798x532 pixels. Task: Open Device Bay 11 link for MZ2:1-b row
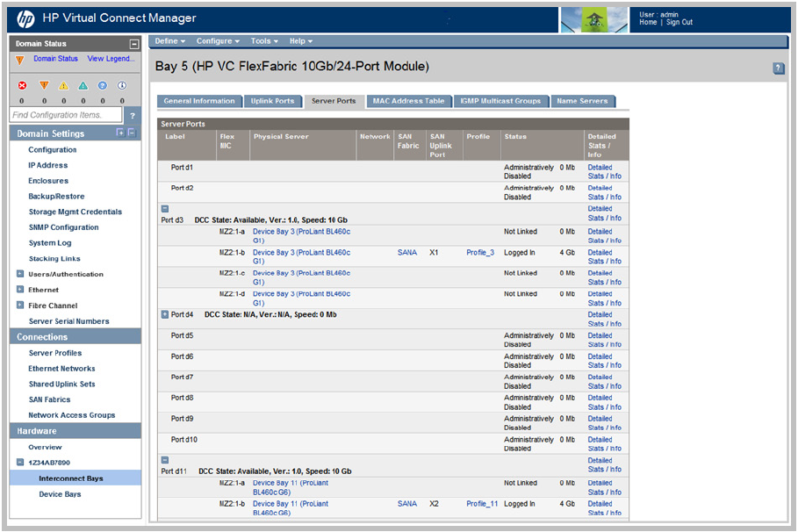291,508
